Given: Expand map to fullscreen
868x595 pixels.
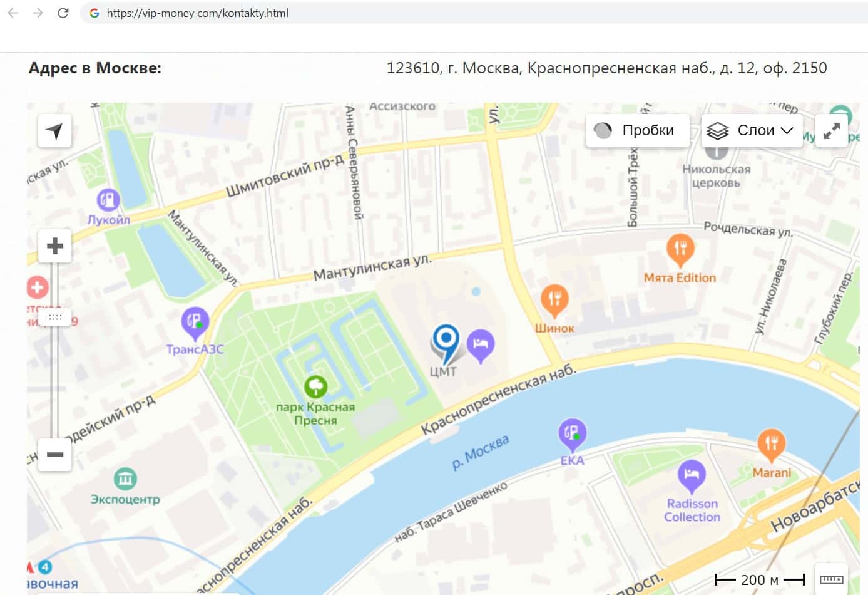Looking at the screenshot, I should pos(831,131).
